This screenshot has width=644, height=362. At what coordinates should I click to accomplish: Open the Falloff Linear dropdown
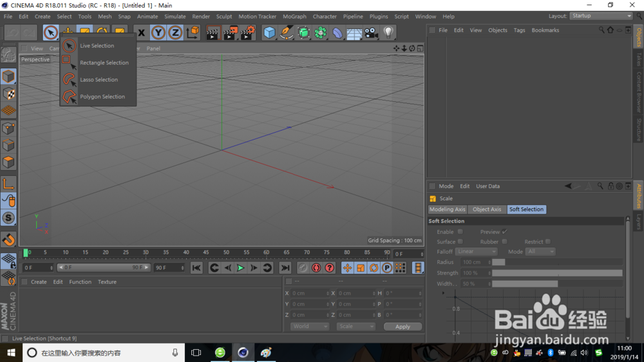pos(476,251)
